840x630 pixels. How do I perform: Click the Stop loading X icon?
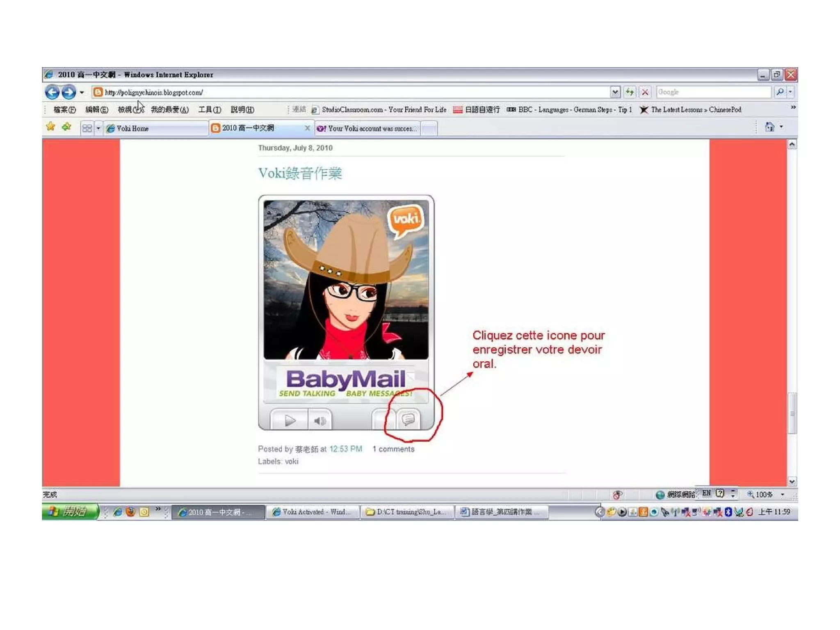(x=645, y=92)
